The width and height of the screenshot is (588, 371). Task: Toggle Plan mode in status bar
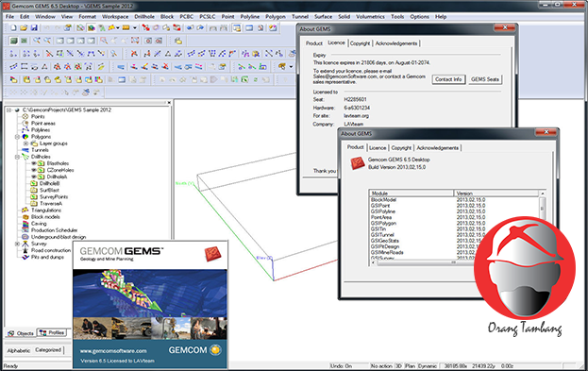point(410,365)
